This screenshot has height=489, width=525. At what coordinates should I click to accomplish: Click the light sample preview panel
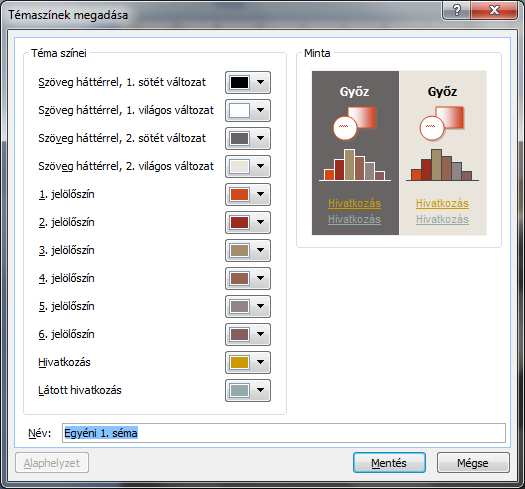tap(443, 153)
